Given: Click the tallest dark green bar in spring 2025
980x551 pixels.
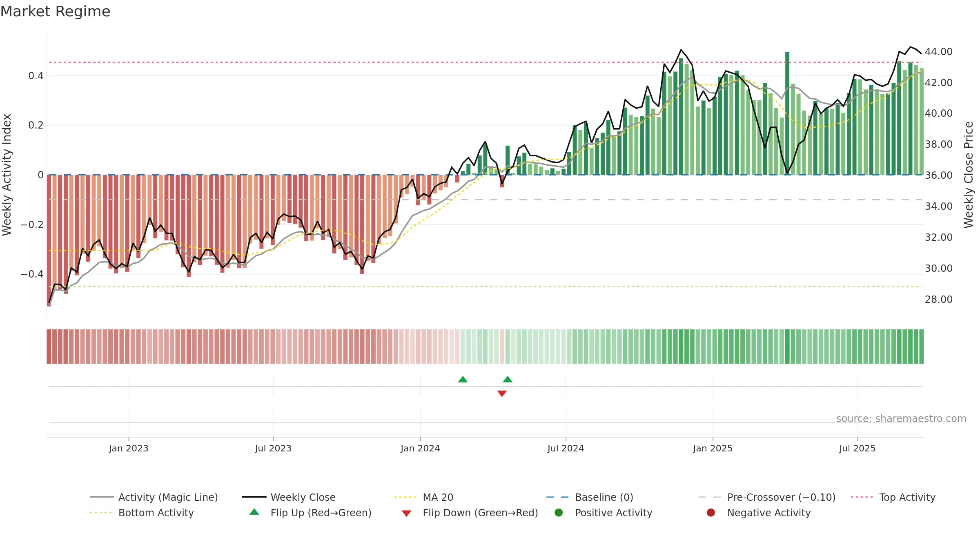Looking at the screenshot, I should pos(787,113).
